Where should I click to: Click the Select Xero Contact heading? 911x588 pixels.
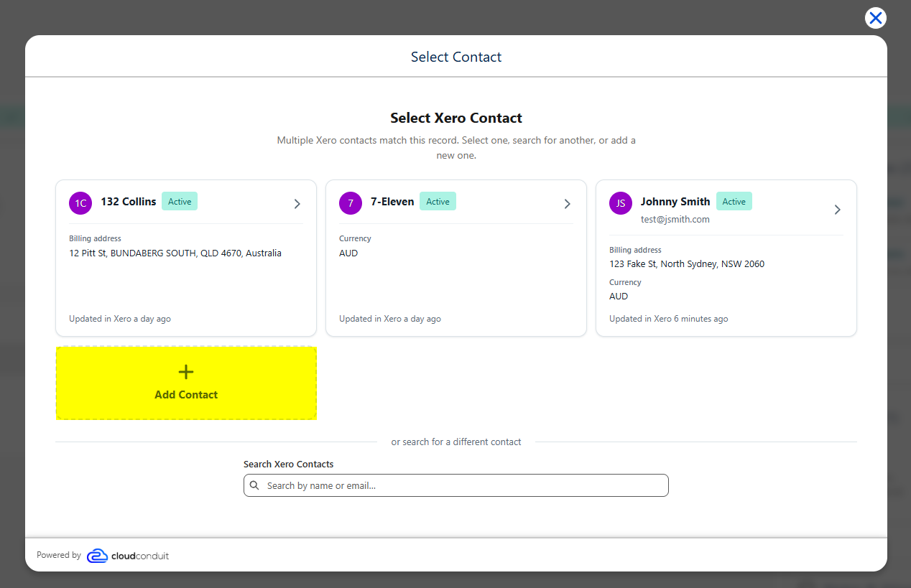[456, 118]
